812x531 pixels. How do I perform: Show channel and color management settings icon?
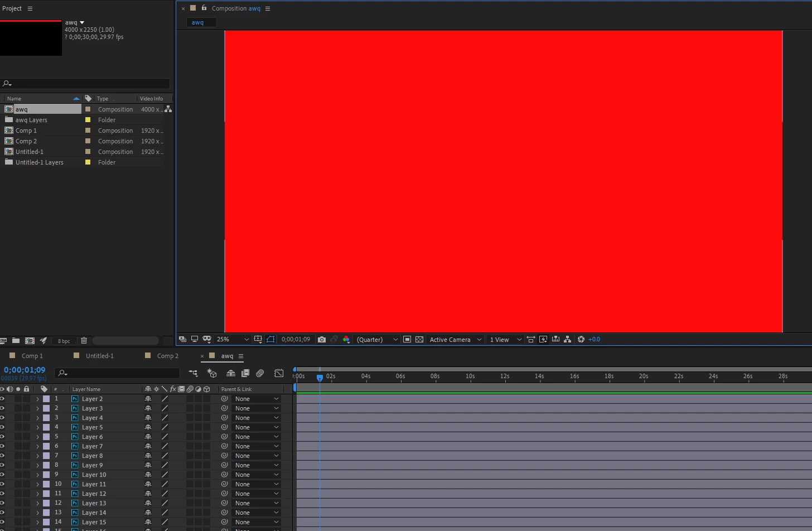(346, 339)
